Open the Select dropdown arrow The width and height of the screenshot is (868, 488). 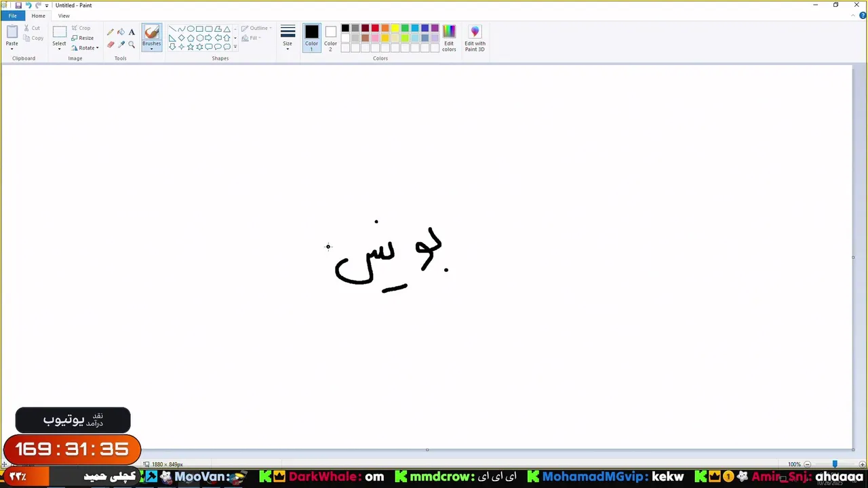pos(59,49)
